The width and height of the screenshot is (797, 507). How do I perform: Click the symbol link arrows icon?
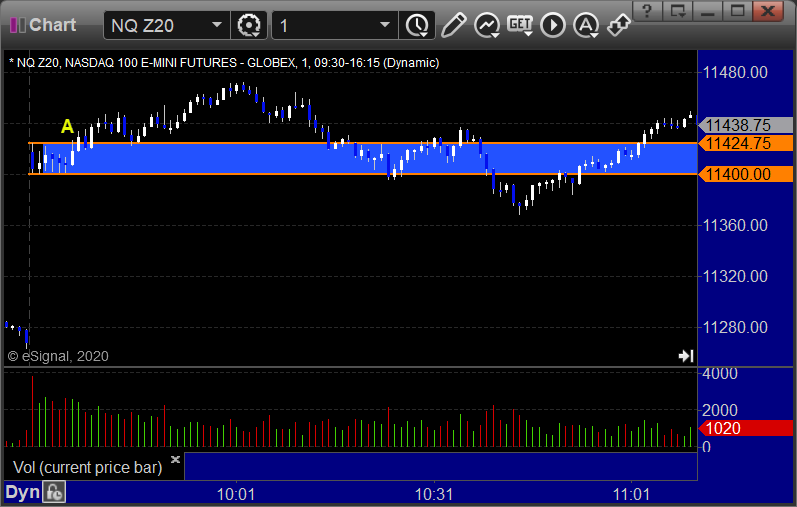pyautogui.click(x=619, y=25)
